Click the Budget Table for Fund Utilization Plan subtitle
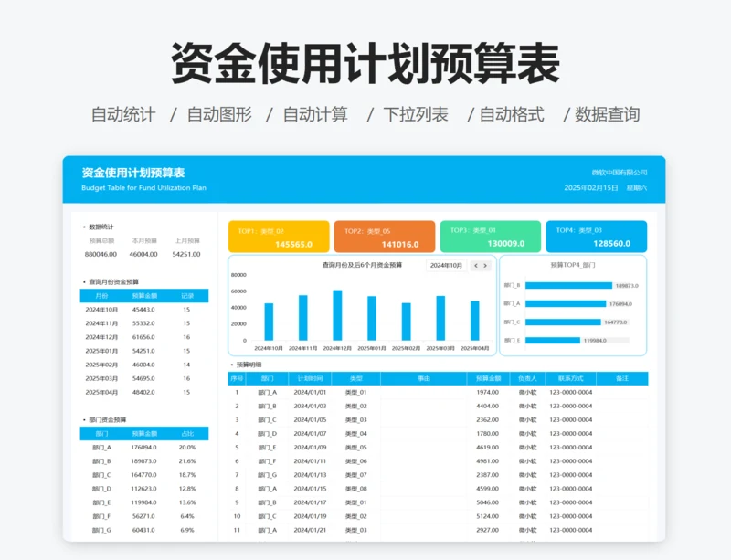 point(143,188)
